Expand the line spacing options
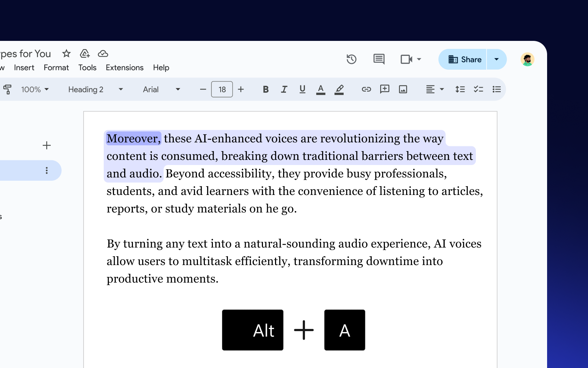This screenshot has width=588, height=368. [460, 89]
